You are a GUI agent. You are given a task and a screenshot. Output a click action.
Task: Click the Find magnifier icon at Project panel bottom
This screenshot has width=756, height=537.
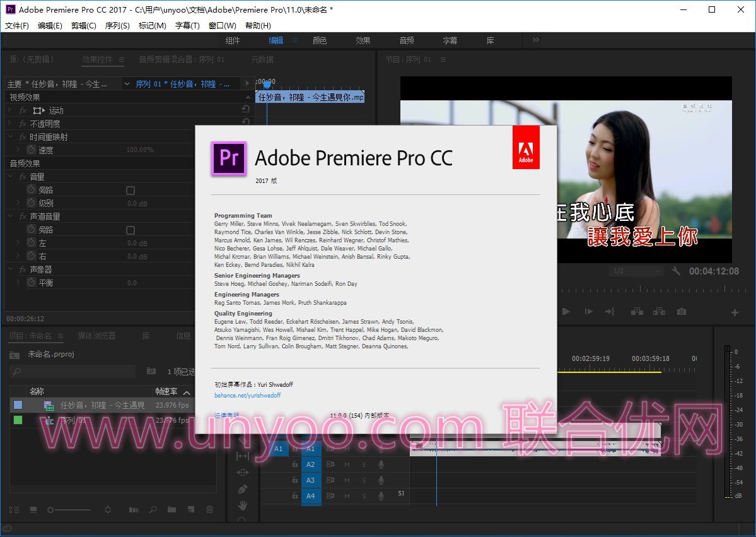[x=153, y=509]
